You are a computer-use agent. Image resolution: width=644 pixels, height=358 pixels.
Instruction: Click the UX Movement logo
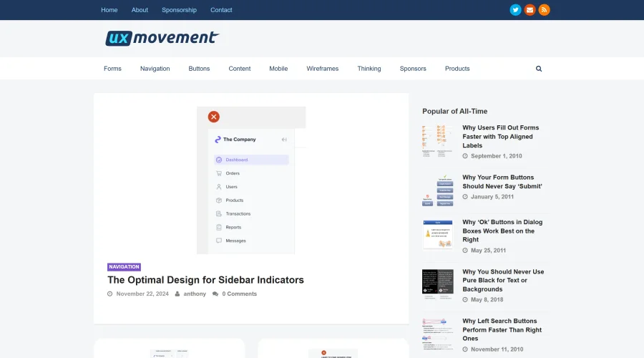(x=162, y=38)
